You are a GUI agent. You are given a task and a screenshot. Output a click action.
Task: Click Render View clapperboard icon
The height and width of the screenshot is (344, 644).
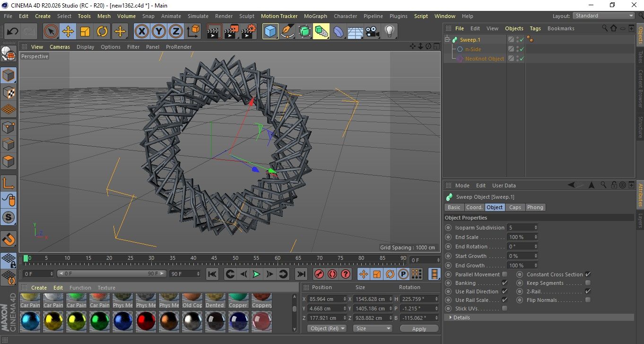(x=214, y=32)
